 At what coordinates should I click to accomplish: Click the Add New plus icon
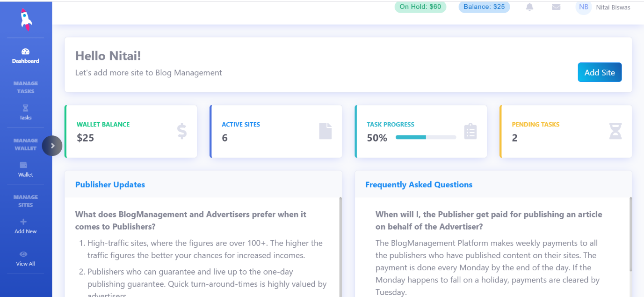point(23,222)
